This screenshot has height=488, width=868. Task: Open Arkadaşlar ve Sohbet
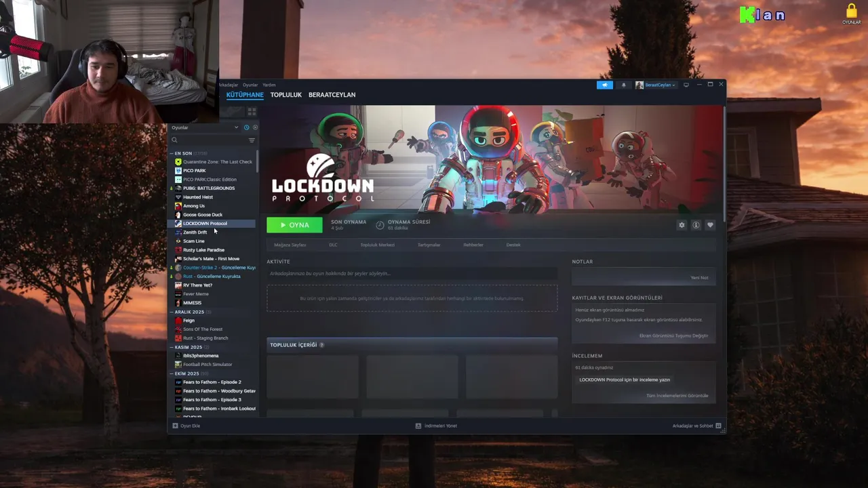692,426
